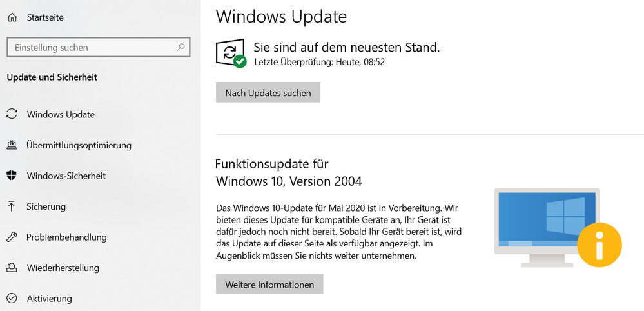The width and height of the screenshot is (644, 311).
Task: Click the Problembehandlung wrench icon
Action: coord(12,237)
